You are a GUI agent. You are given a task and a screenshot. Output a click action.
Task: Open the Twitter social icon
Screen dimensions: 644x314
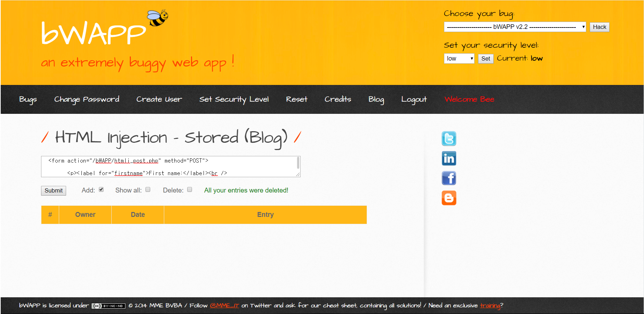(449, 139)
